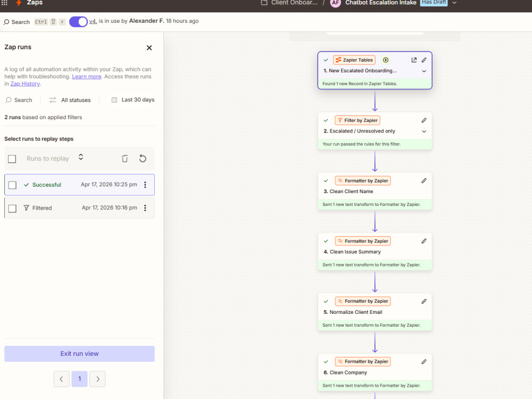Click the trash delete runs icon
This screenshot has width=532, height=399.
(125, 159)
